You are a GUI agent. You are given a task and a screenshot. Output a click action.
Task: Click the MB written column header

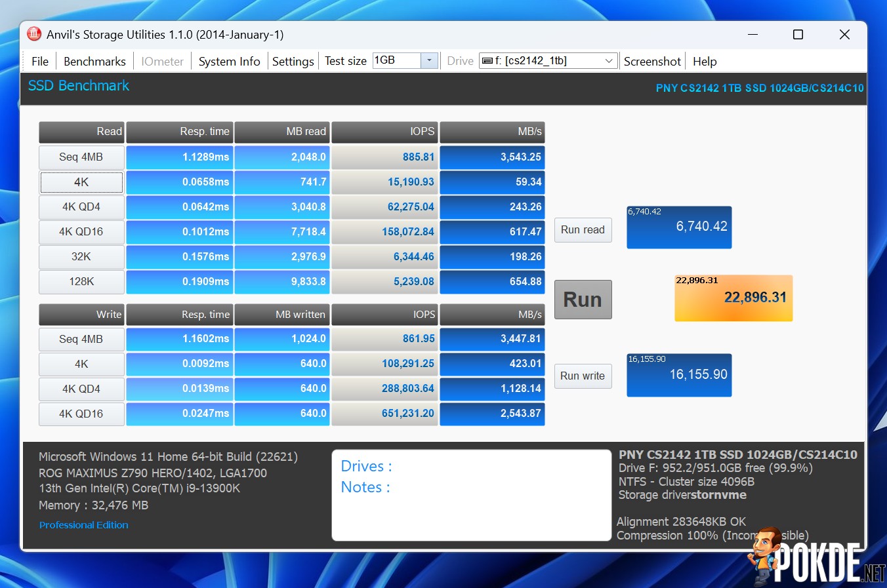point(282,315)
